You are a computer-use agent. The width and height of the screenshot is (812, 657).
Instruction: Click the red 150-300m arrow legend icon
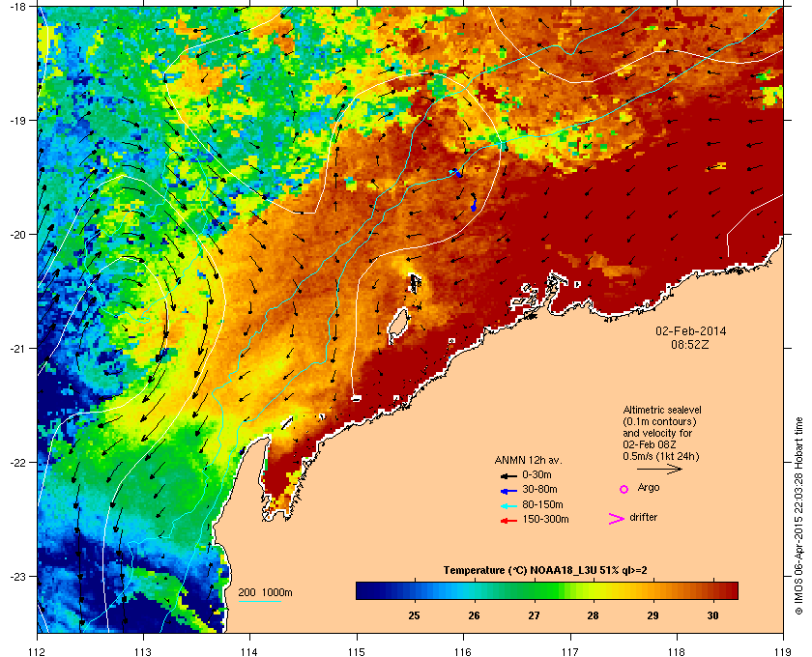coord(508,521)
